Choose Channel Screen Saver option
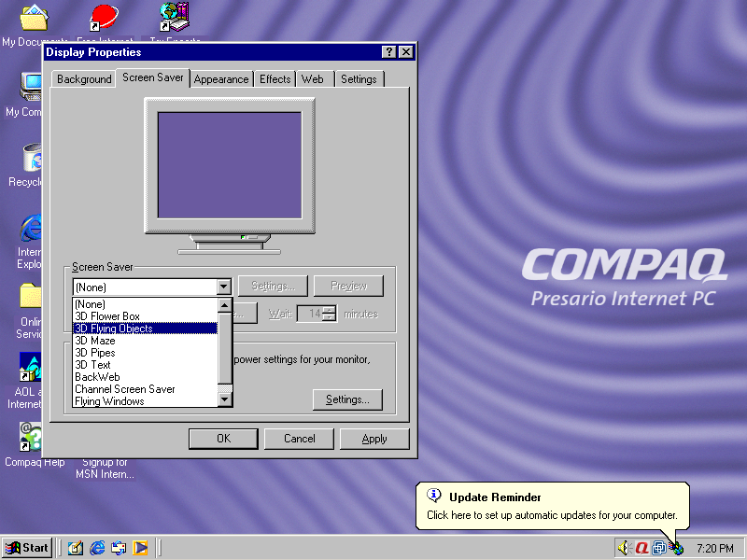This screenshot has width=747, height=560. click(x=146, y=389)
